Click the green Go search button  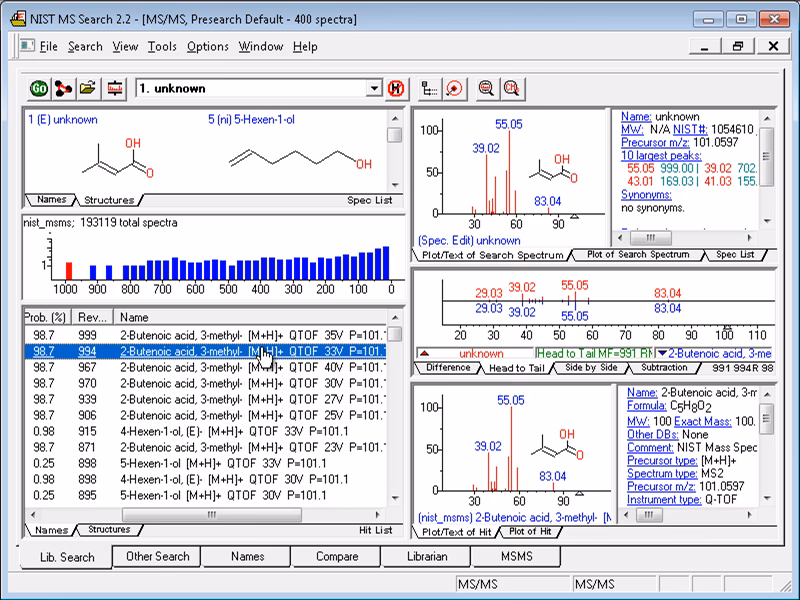tap(39, 88)
